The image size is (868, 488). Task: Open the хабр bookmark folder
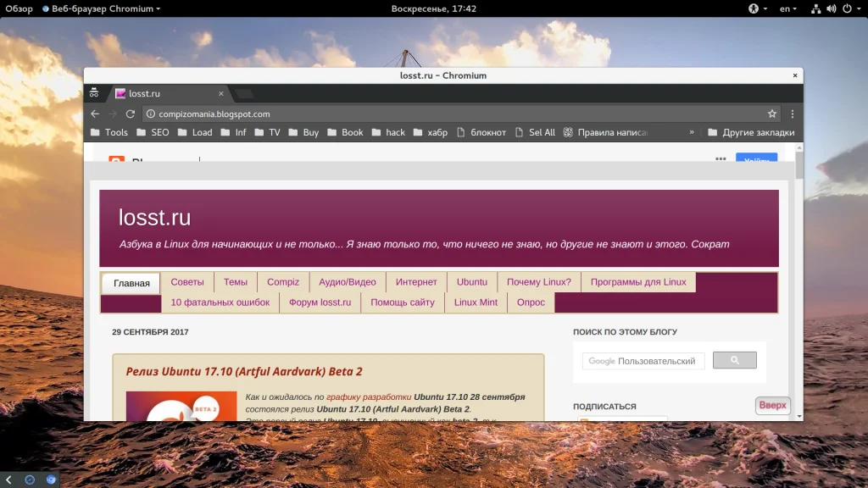click(430, 132)
